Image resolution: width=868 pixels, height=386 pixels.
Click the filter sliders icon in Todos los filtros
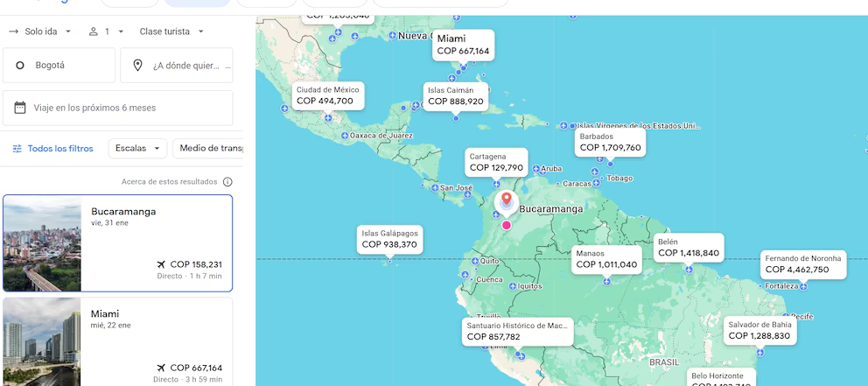(17, 149)
